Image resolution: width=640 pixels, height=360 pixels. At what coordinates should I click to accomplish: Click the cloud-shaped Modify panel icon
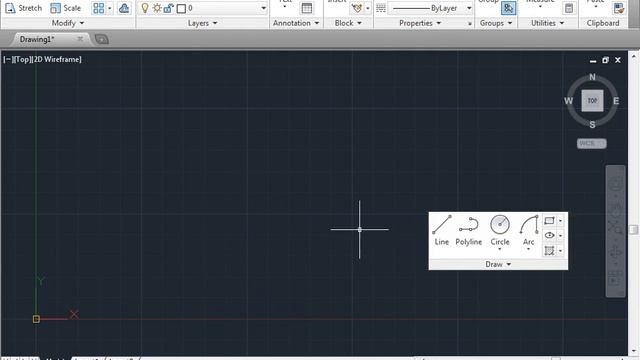point(124,8)
